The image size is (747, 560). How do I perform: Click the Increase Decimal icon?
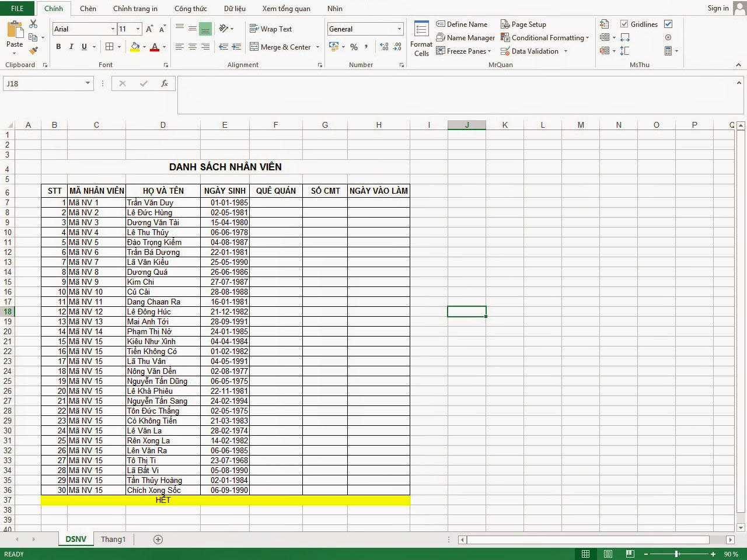[x=384, y=47]
